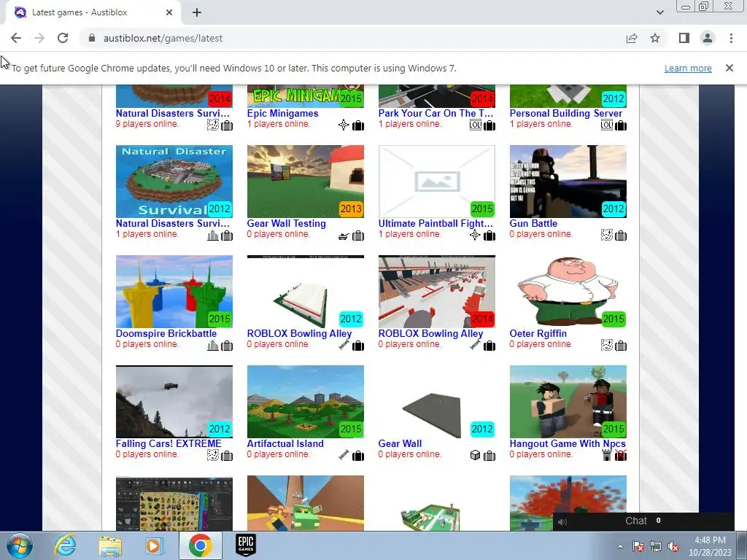This screenshot has width=747, height=560.
Task: Open the browser side panel icon
Action: pos(684,38)
